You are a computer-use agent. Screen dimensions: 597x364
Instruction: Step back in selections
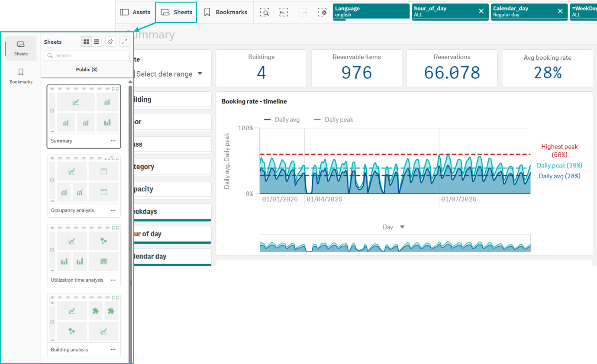click(x=284, y=12)
